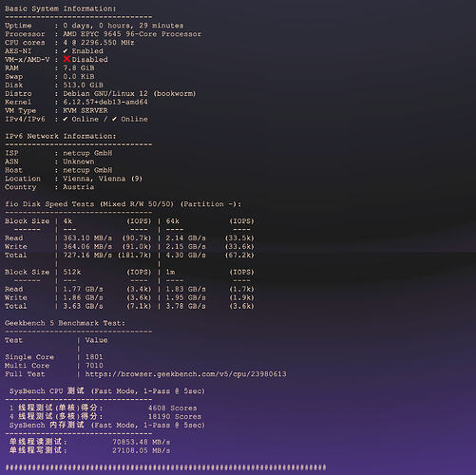Click the 1m read speed '1.83 GB/s'
476x475 pixels.
tap(186, 289)
